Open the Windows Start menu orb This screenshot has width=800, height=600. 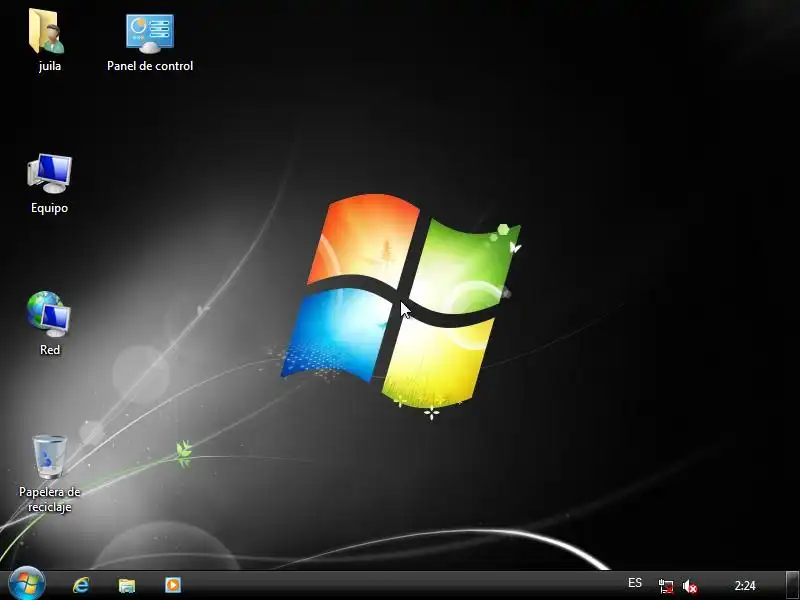coord(27,584)
